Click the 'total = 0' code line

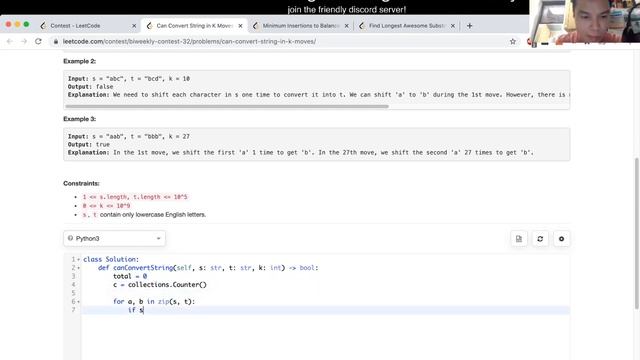pos(130,276)
